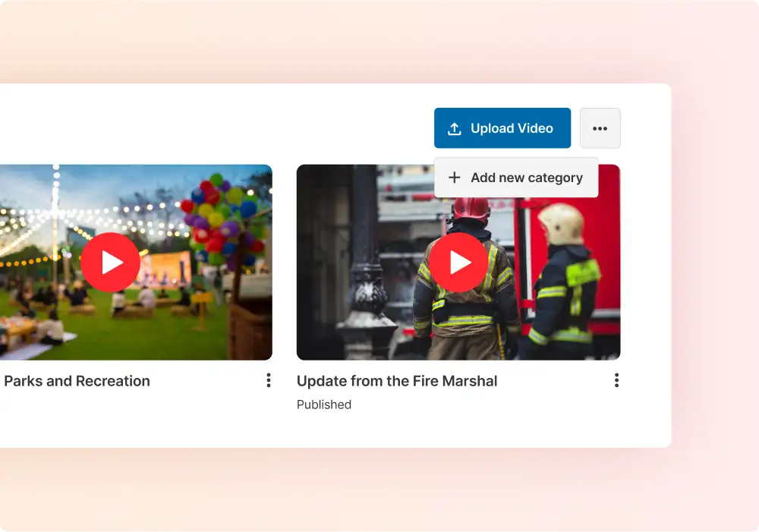The width and height of the screenshot is (759, 532).
Task: Open kebab menu for Parks and Recreation
Action: pyautogui.click(x=268, y=380)
